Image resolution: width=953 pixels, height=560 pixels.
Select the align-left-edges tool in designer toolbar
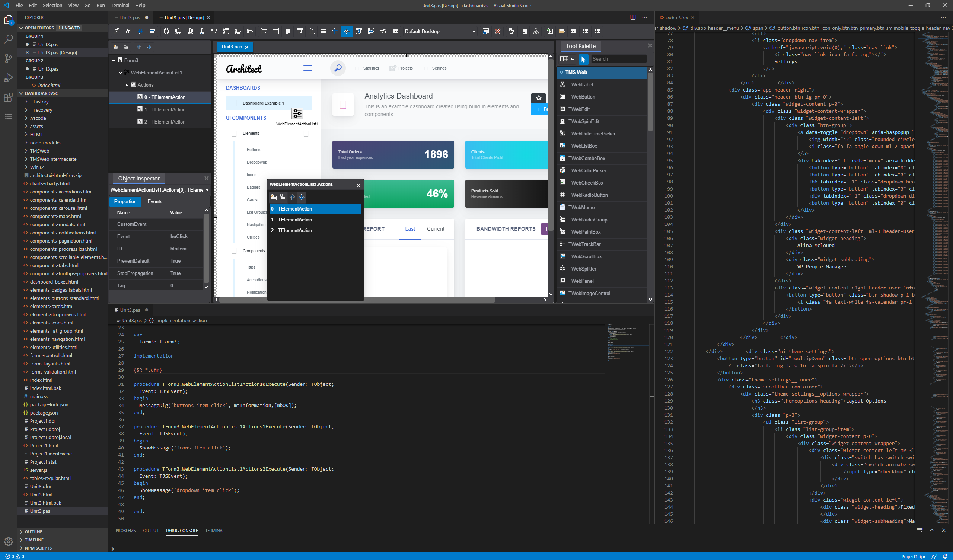pos(264,31)
